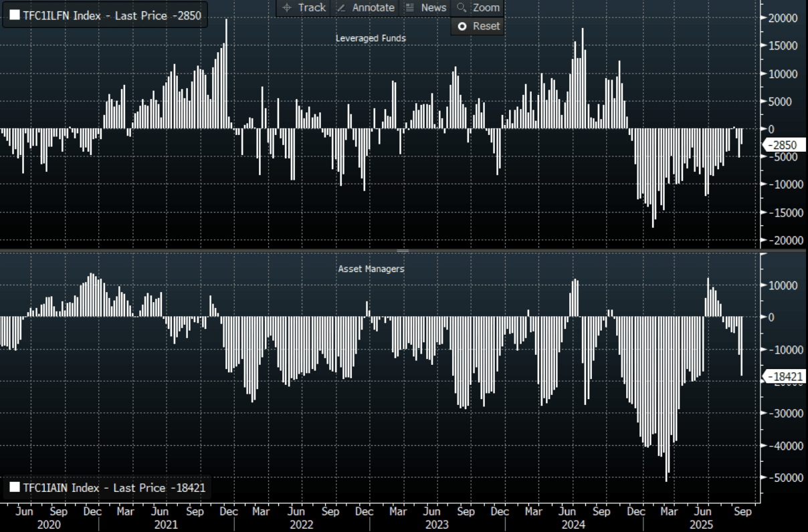Click the Zoom magnifier icon

click(x=462, y=7)
